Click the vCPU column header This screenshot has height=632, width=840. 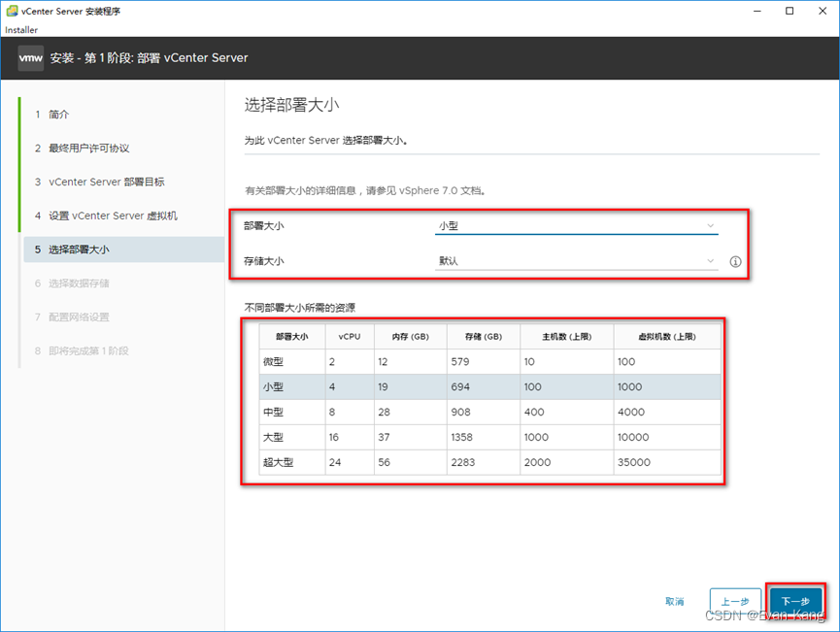pyautogui.click(x=350, y=336)
